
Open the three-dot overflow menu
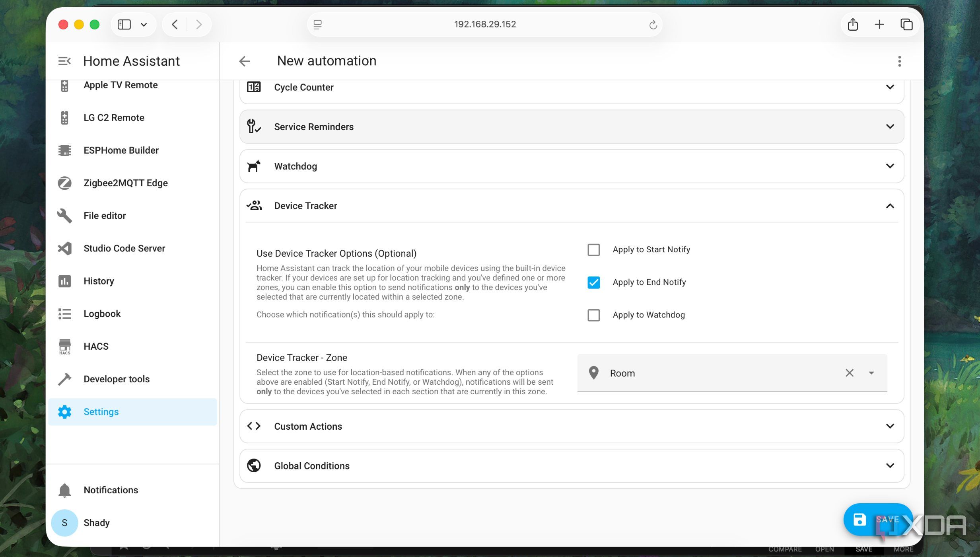click(x=899, y=61)
